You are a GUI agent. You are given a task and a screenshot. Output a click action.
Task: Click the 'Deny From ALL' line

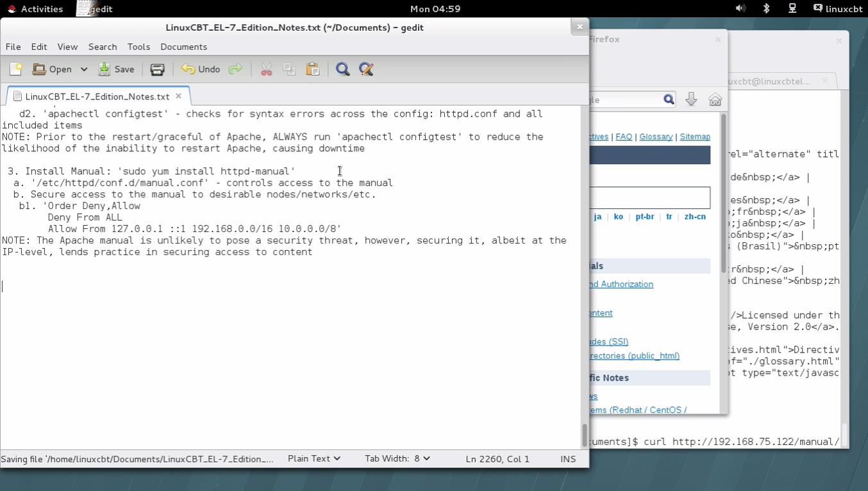85,217
